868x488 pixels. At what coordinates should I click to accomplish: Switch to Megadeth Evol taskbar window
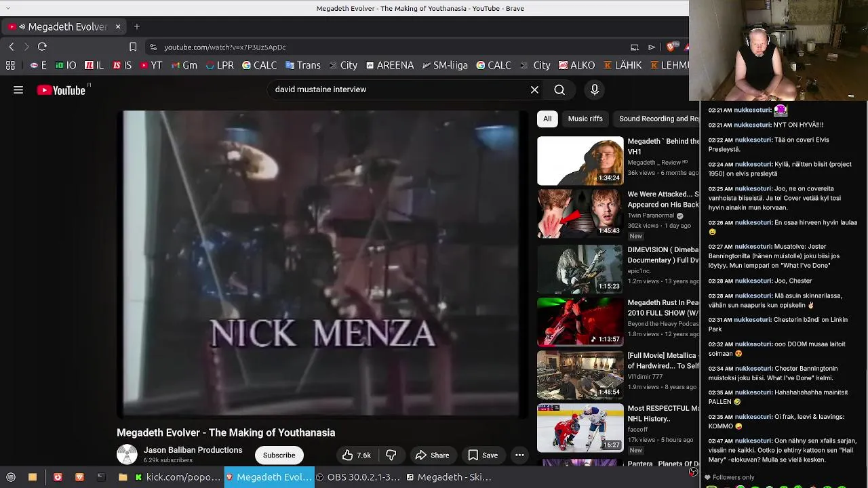(269, 477)
